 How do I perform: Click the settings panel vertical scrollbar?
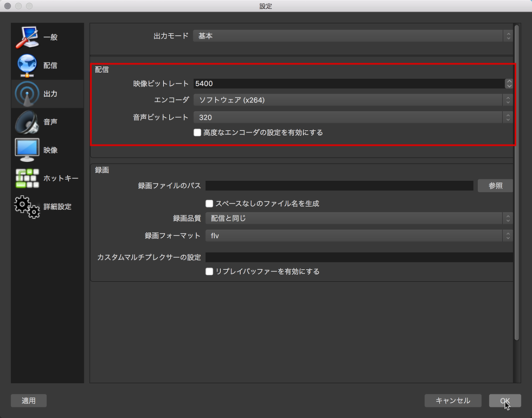click(517, 182)
